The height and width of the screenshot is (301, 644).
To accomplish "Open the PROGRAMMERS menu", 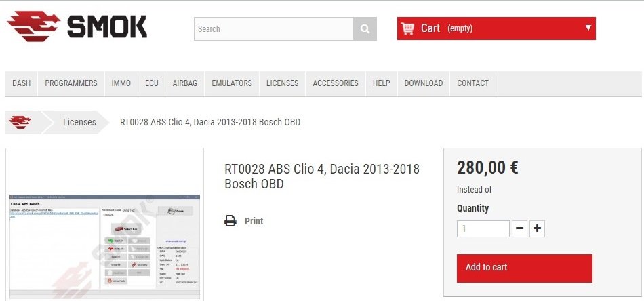I will point(71,83).
